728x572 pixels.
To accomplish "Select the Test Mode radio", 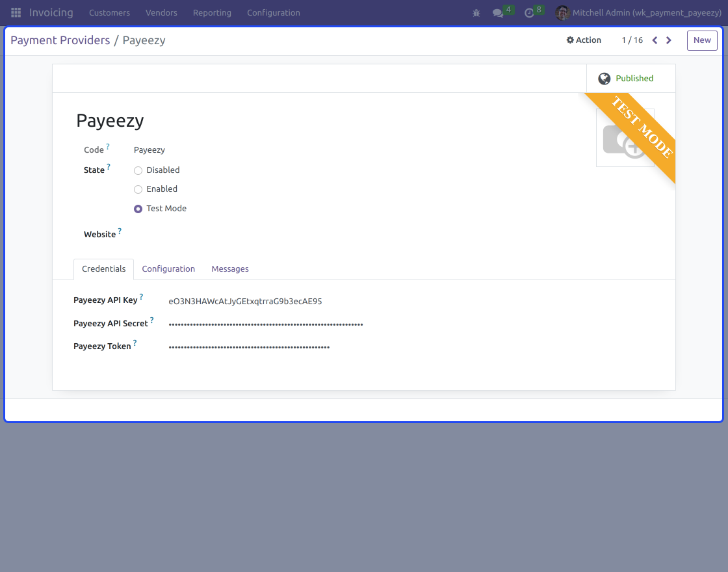I will (138, 209).
